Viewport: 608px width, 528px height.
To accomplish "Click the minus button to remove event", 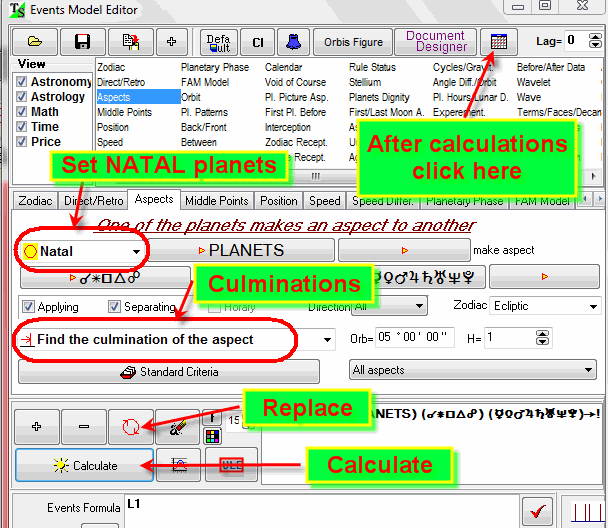I will click(x=84, y=427).
